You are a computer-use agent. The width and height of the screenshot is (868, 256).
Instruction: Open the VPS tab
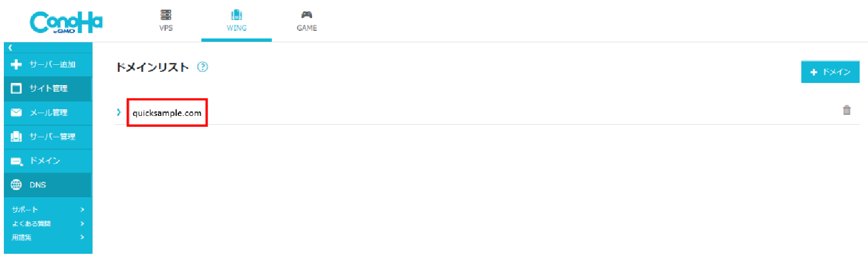click(166, 20)
